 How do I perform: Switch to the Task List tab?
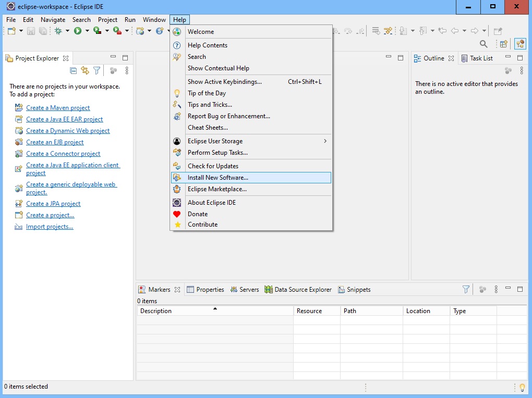[x=477, y=58]
